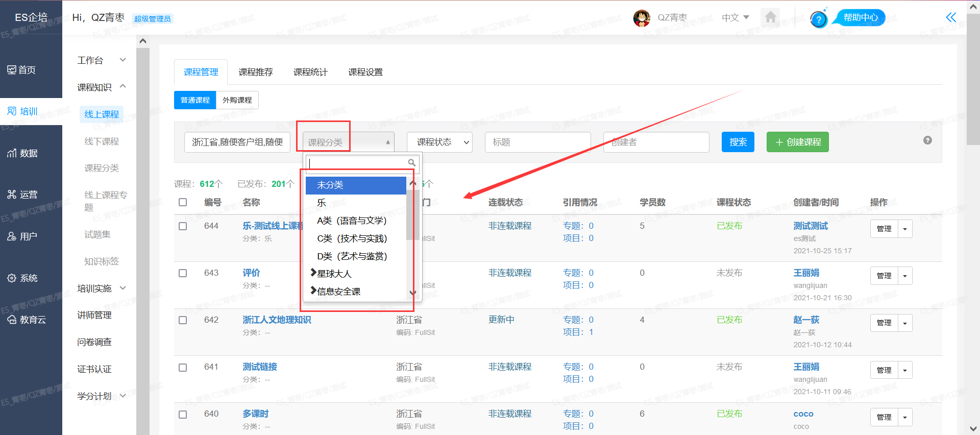Open the 数据 data sidebar section

(x=22, y=153)
